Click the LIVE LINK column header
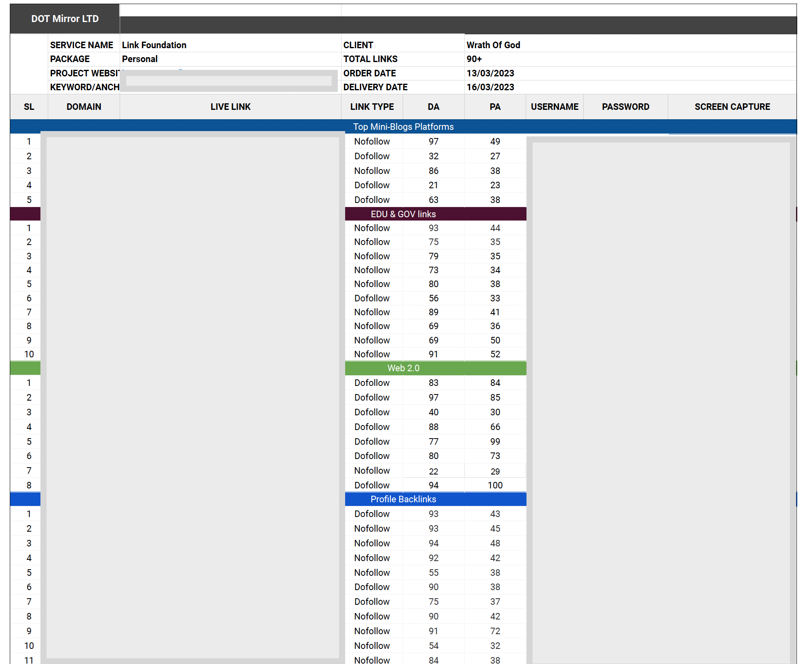The width and height of the screenshot is (812, 664). point(230,107)
